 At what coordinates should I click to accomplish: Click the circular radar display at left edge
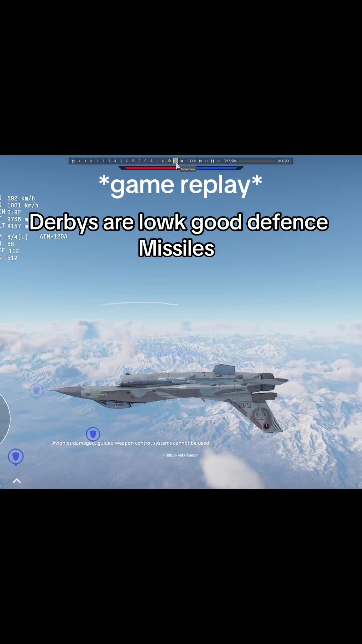[x=5, y=419]
